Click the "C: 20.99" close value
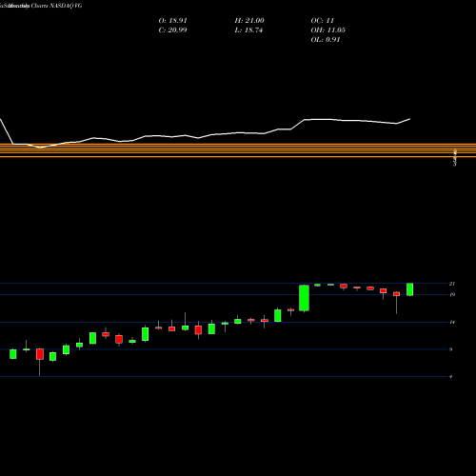This screenshot has width=476, height=476. pos(172,30)
